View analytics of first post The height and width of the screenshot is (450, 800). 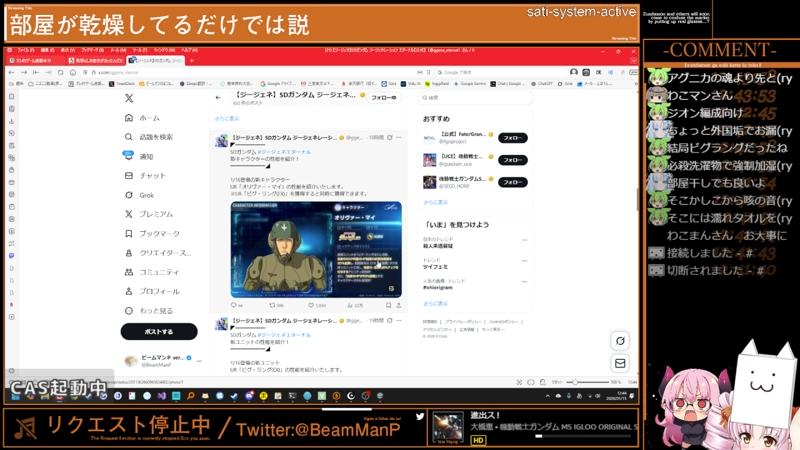355,305
